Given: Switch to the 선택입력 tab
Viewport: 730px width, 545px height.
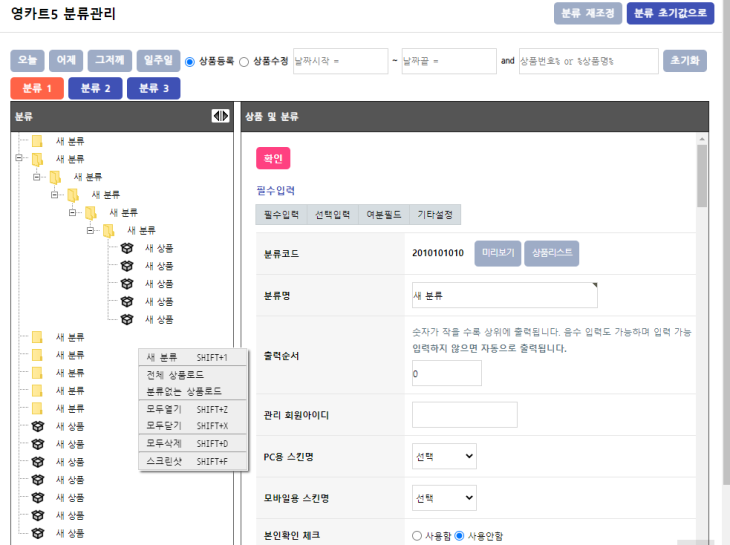Looking at the screenshot, I should point(332,215).
